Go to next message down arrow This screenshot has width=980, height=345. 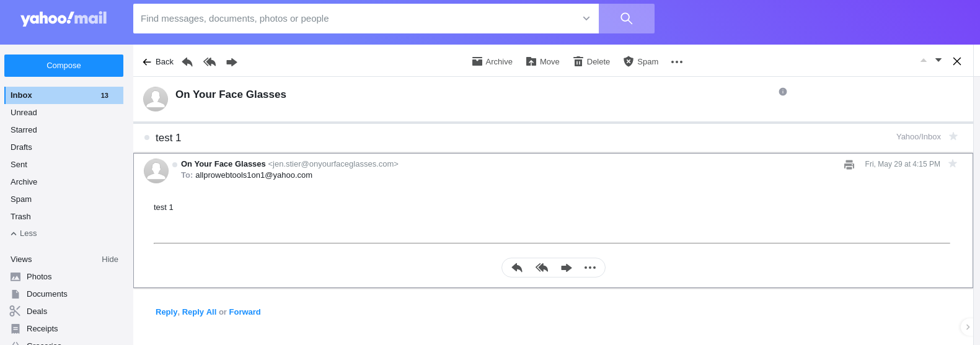[938, 61]
